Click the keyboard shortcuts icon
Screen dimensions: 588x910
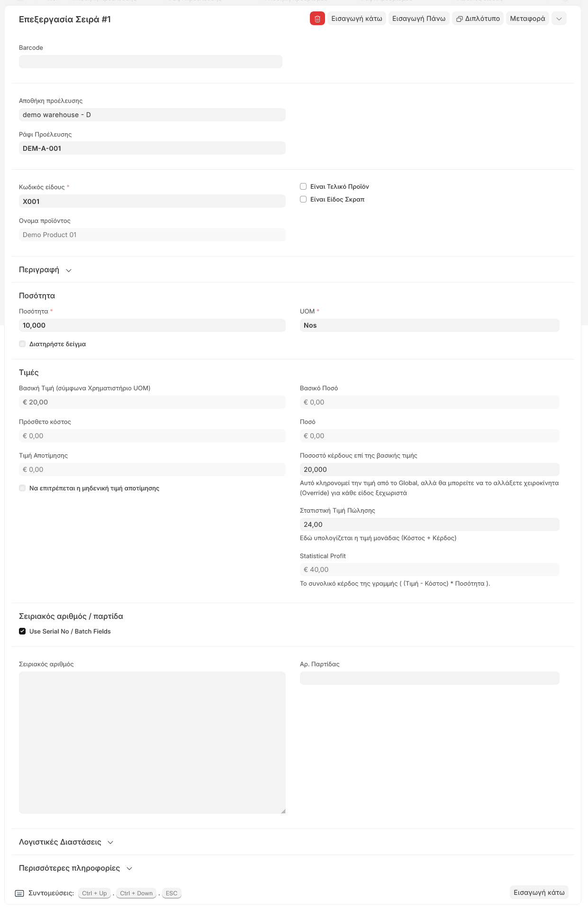click(19, 893)
